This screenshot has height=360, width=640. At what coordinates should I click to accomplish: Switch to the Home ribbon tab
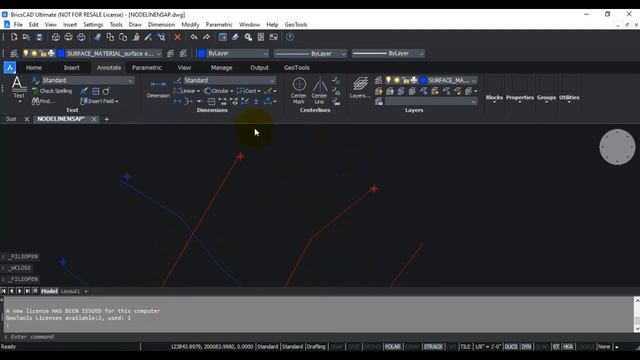[34, 68]
